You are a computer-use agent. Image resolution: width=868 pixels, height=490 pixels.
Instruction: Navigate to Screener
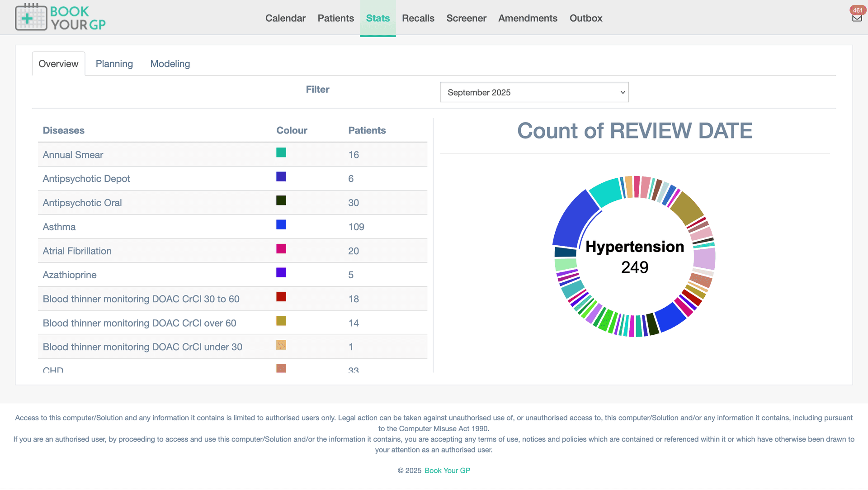[466, 18]
